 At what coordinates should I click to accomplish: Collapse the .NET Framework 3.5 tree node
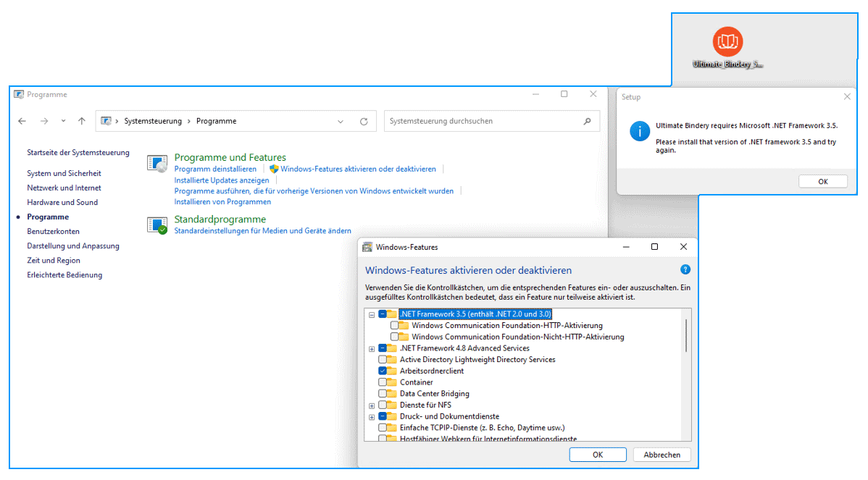(x=372, y=314)
